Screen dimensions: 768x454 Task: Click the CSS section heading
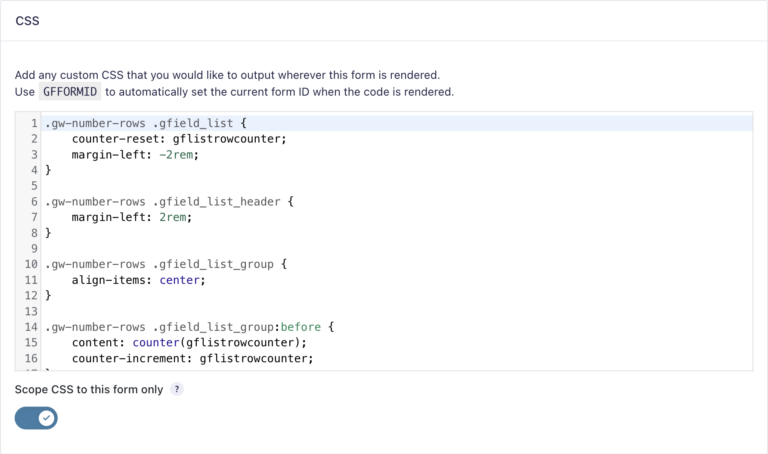click(27, 21)
